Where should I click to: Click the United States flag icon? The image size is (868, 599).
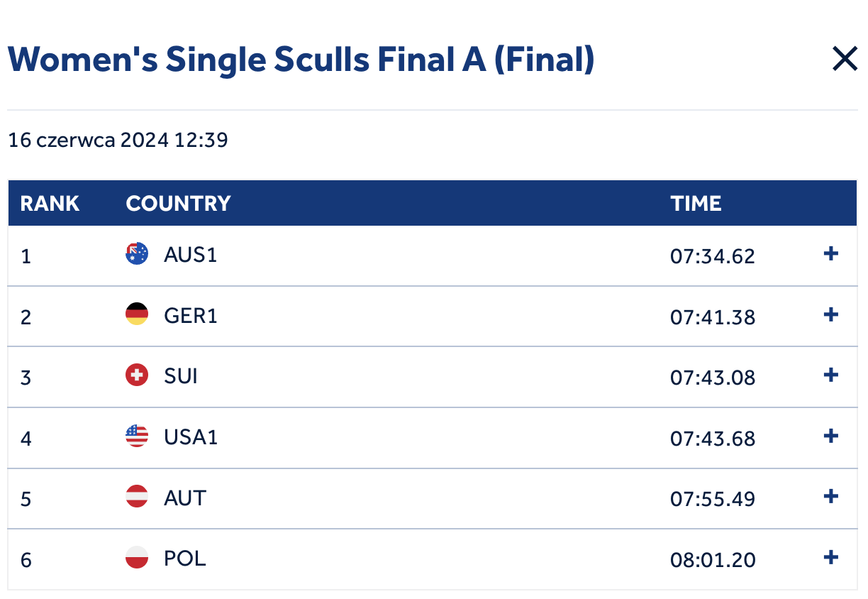click(137, 436)
